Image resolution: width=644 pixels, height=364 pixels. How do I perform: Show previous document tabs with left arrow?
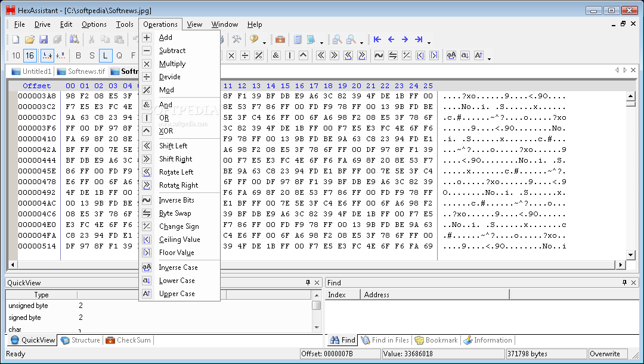[617, 70]
